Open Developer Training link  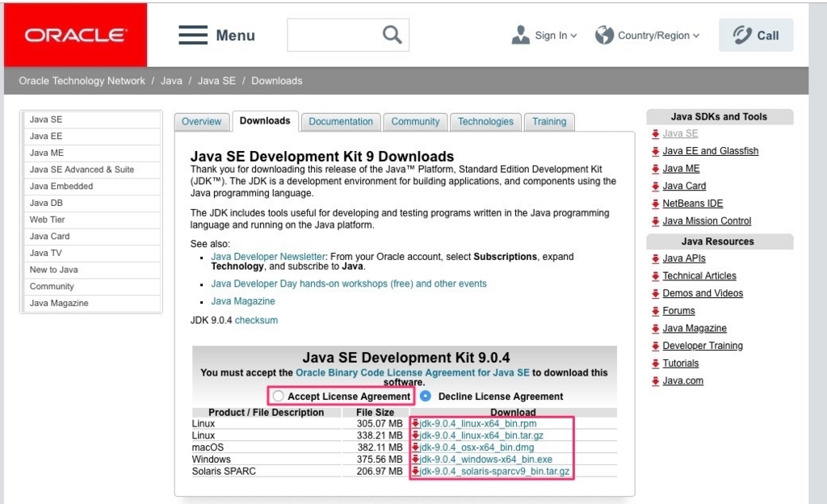pos(703,346)
